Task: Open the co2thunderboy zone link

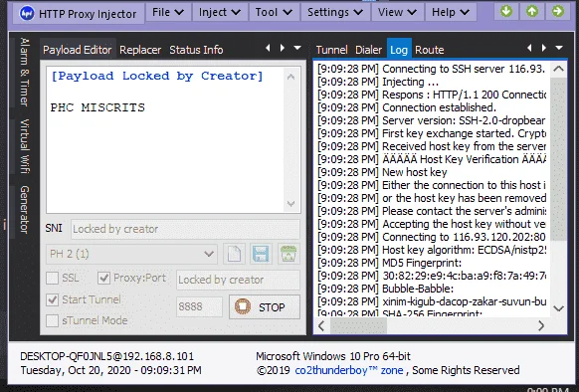Action: 349,370
